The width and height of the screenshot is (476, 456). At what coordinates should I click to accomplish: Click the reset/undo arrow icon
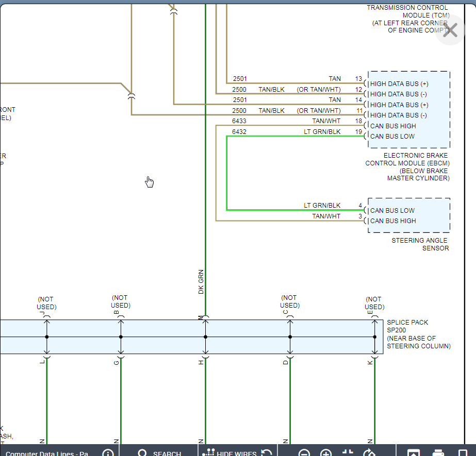[x=267, y=453]
